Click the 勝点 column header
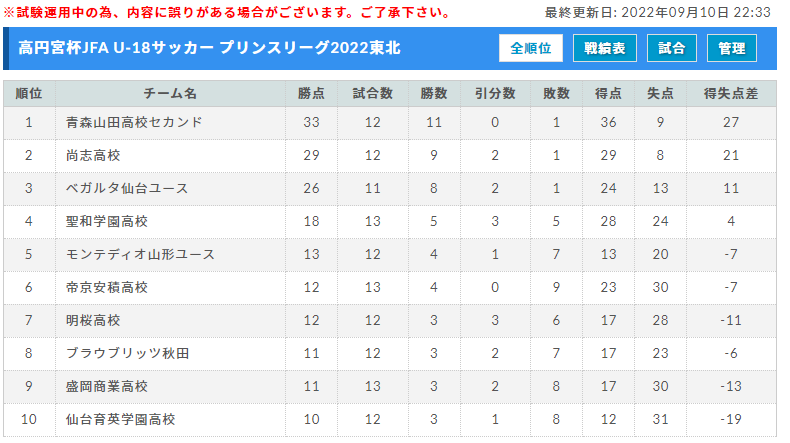Viewport: 790px width, 443px height. [311, 93]
